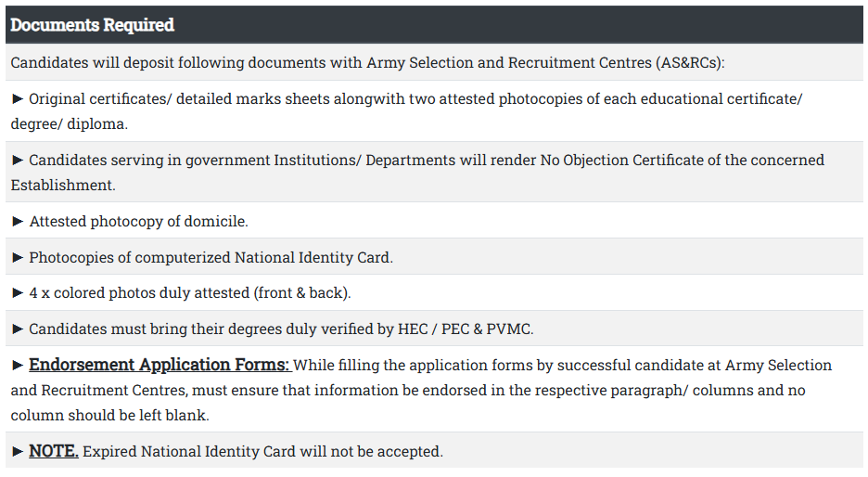Click the arrow bullet before Attested photocopy

tap(18, 221)
